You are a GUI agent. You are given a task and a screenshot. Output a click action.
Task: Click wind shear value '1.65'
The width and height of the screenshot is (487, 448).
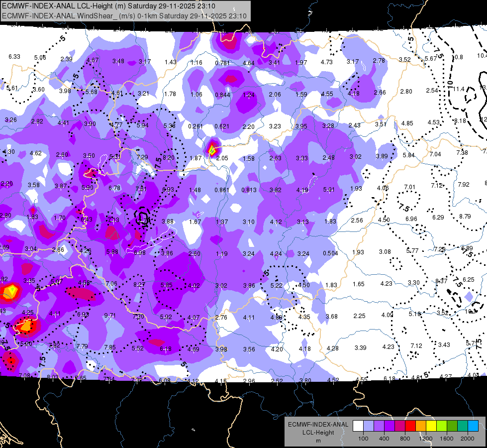pyautogui.click(x=359, y=284)
